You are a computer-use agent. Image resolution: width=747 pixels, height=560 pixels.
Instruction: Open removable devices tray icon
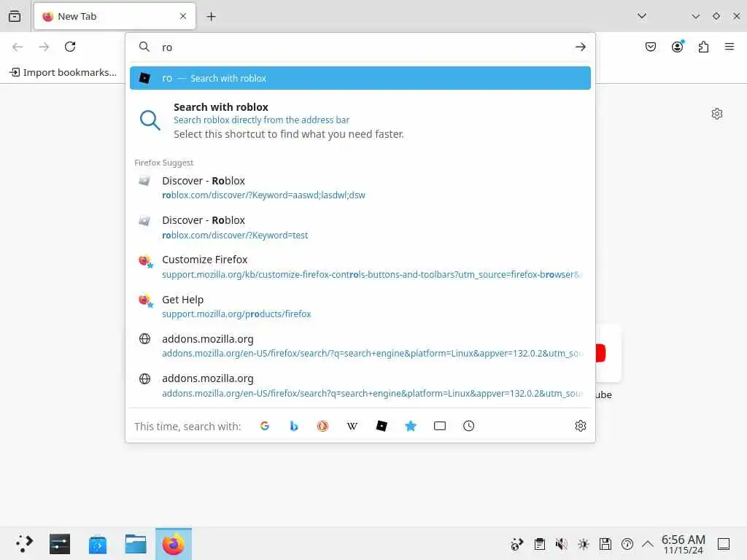(605, 544)
